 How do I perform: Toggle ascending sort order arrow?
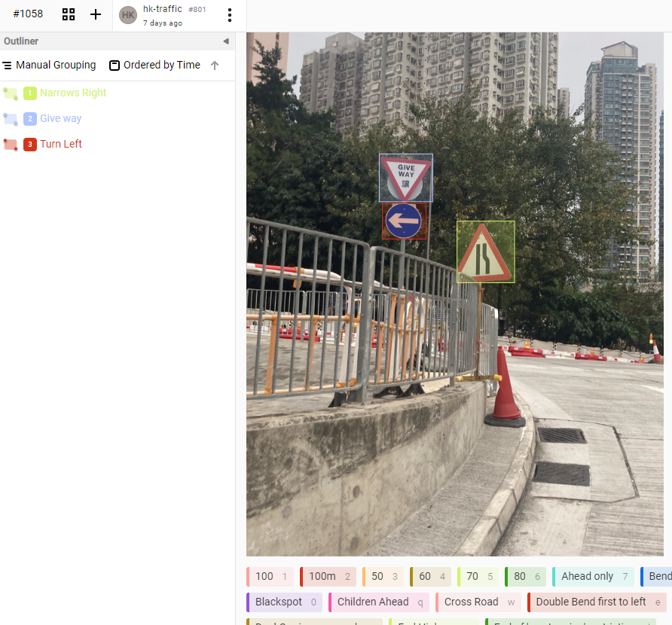point(215,65)
